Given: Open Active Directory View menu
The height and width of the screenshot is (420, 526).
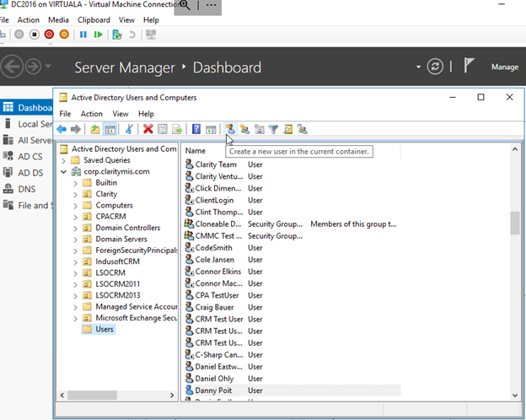Looking at the screenshot, I should (x=120, y=114).
